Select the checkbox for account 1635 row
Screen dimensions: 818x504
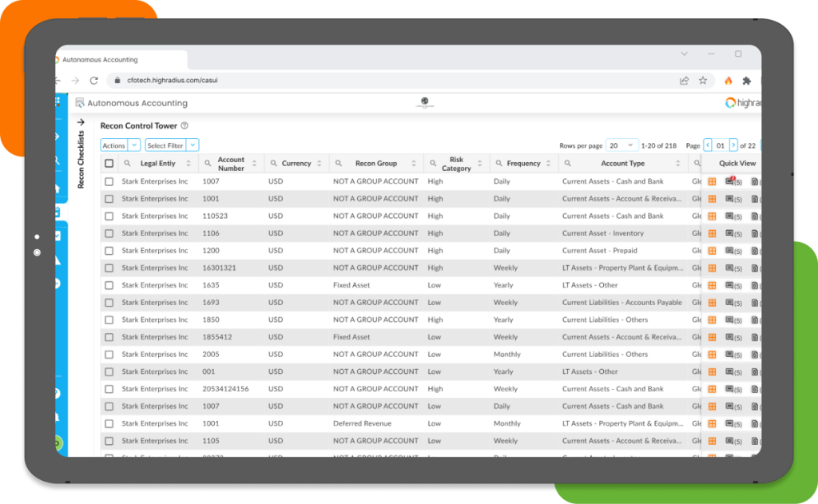click(109, 285)
